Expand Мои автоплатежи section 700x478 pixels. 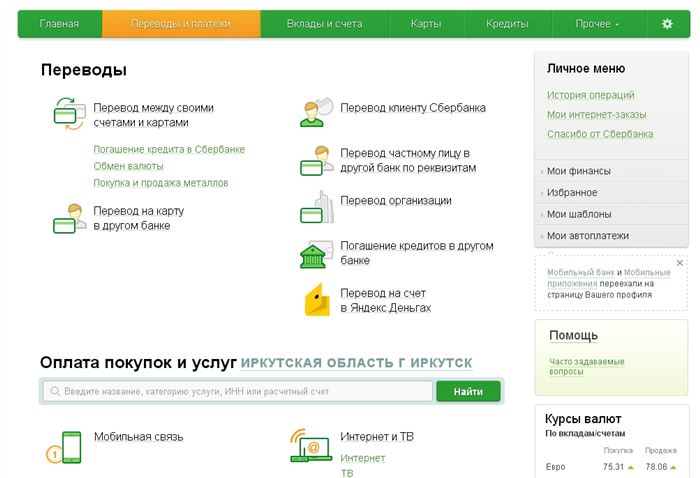click(611, 236)
